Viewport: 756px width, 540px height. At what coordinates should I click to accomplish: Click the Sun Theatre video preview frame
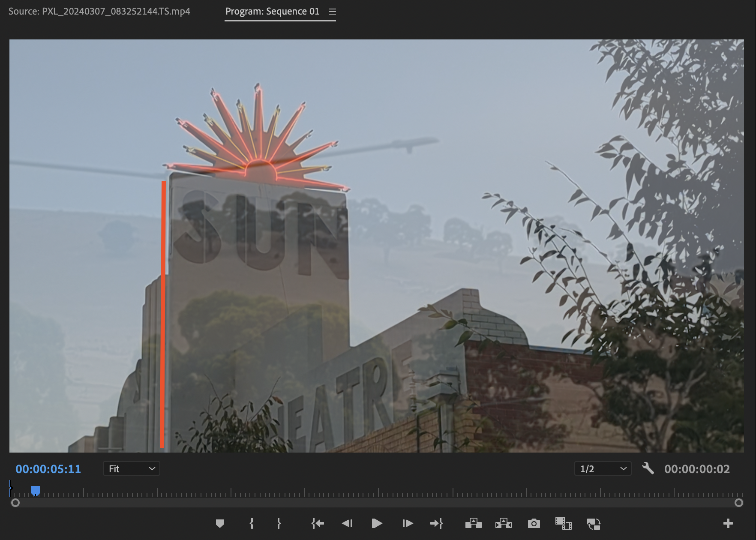tap(377, 246)
